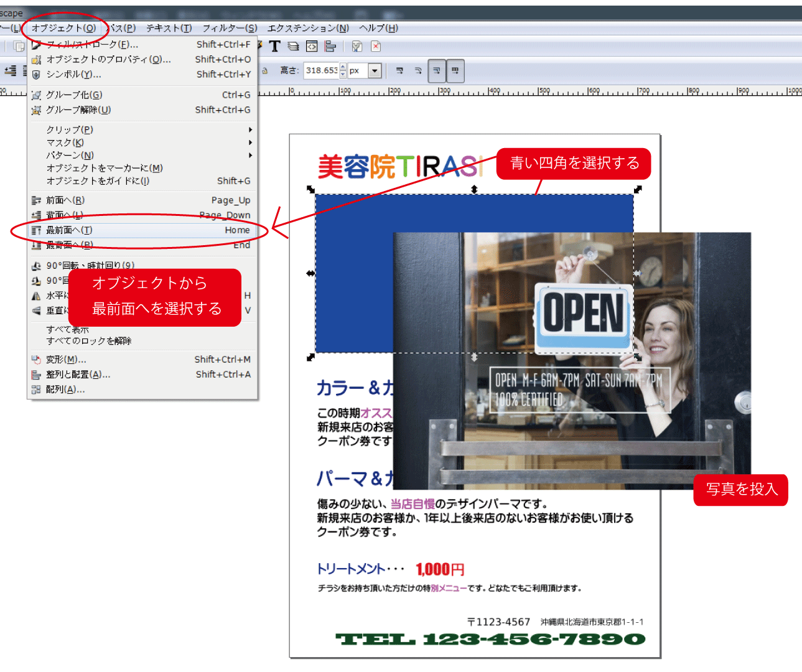Toggle move patterns with object button
The width and height of the screenshot is (802, 672).
point(455,71)
